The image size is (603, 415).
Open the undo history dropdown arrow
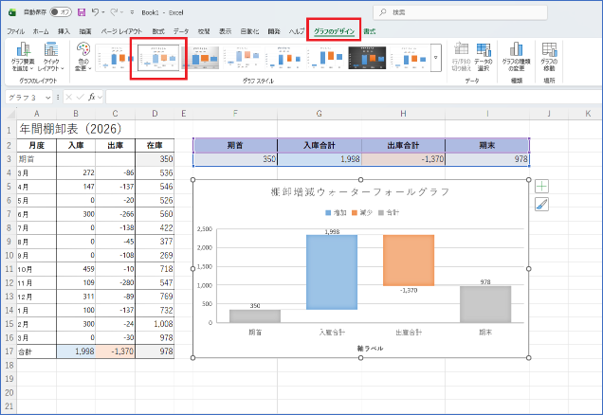pyautogui.click(x=103, y=13)
